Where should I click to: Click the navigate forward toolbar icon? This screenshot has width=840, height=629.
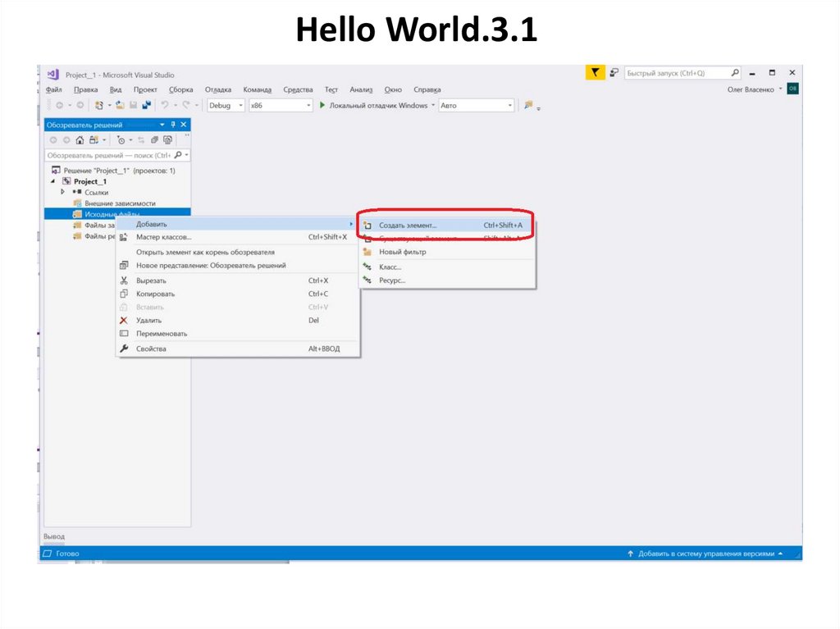80,106
